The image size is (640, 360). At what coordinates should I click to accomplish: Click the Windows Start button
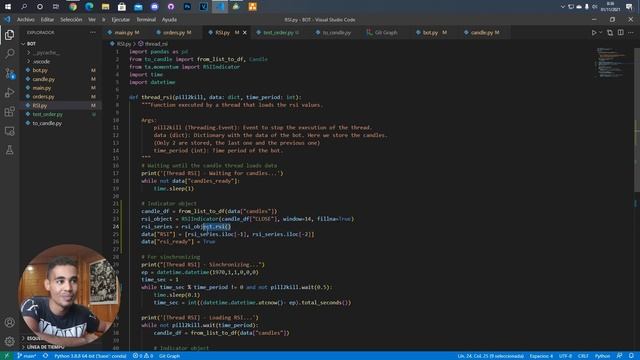pos(8,7)
